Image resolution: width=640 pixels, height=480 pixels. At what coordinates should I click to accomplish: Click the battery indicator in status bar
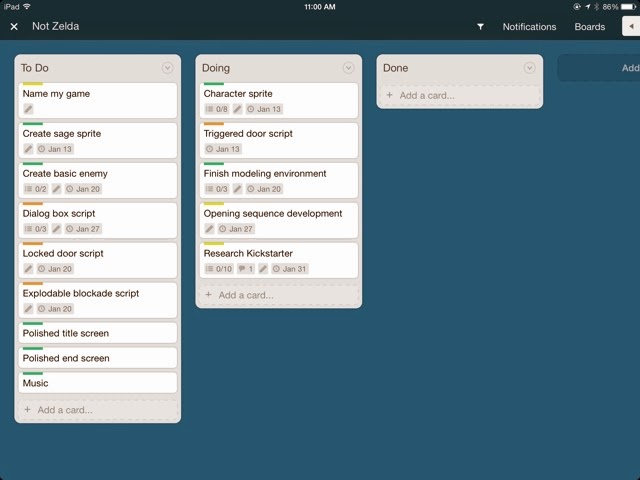click(628, 7)
